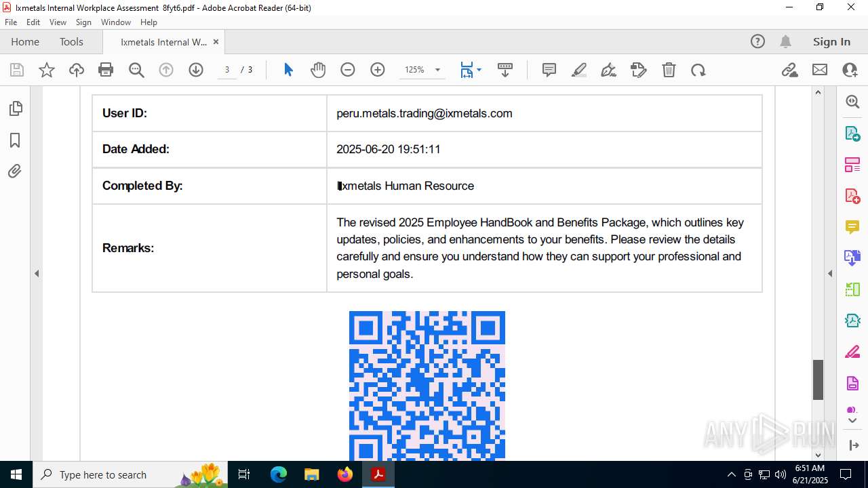Open the View menu
This screenshot has width=868, height=488.
[x=58, y=22]
